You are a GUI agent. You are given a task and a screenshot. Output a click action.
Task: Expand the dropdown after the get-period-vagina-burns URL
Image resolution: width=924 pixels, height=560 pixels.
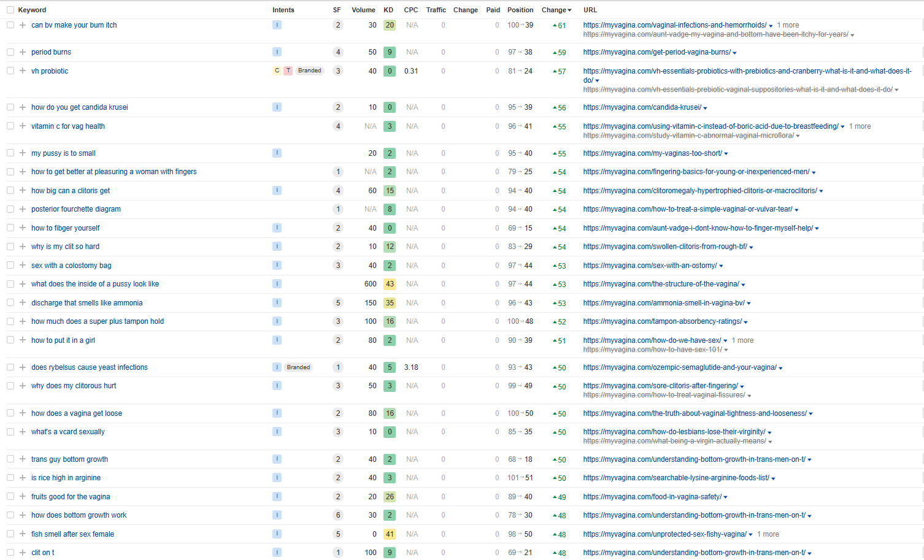coord(735,53)
